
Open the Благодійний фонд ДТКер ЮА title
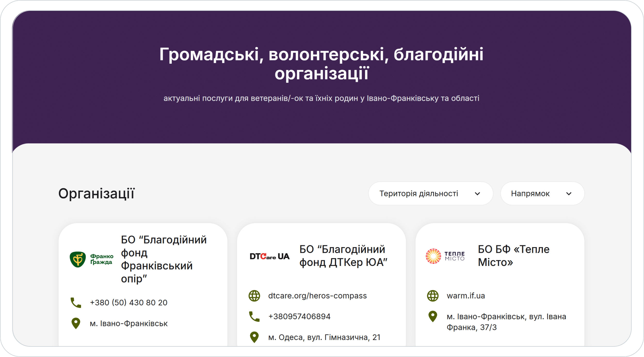point(343,256)
